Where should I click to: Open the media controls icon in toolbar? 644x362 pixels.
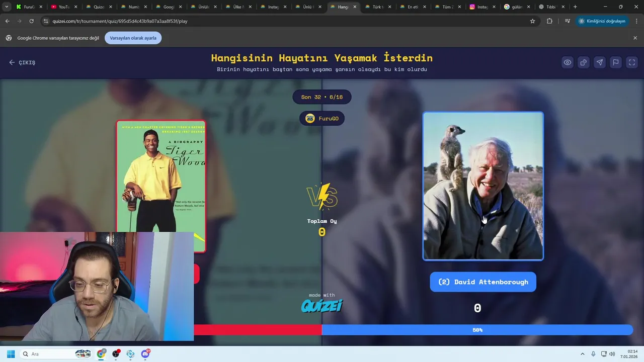(568, 21)
